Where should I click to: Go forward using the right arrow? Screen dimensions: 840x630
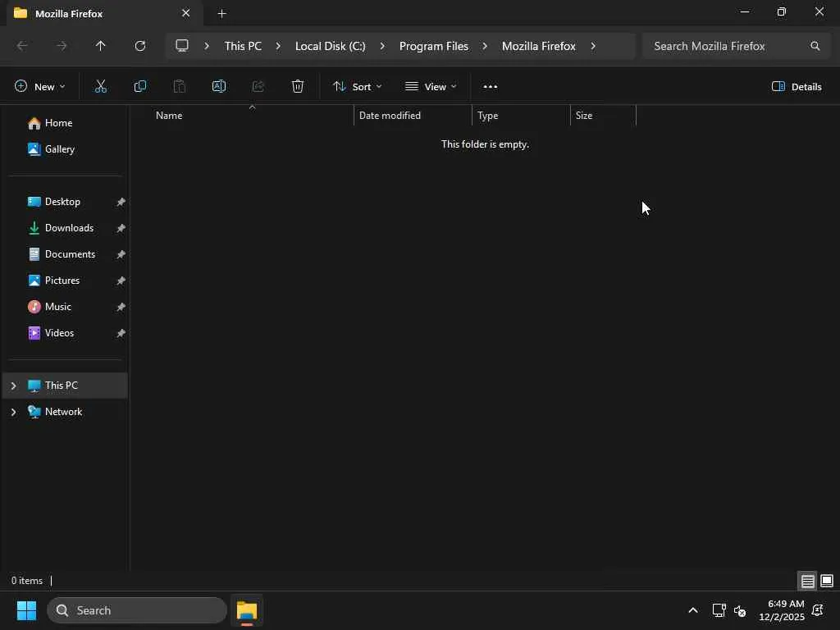click(62, 46)
